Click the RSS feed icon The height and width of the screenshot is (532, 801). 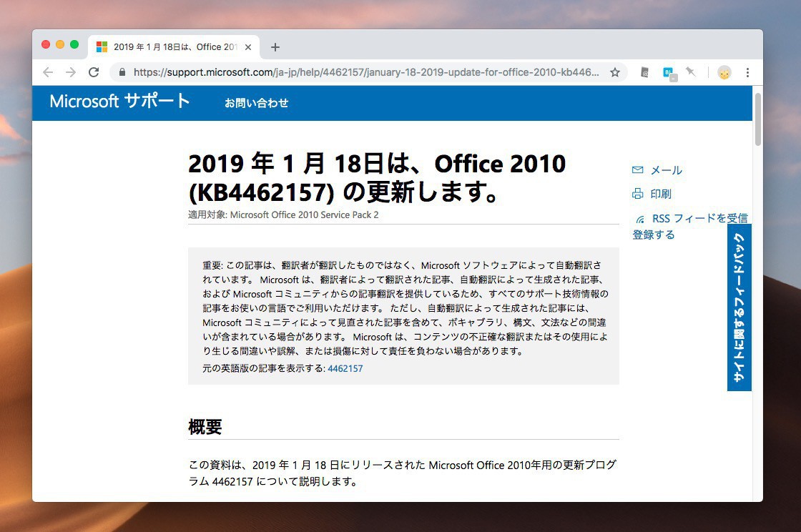tap(640, 220)
